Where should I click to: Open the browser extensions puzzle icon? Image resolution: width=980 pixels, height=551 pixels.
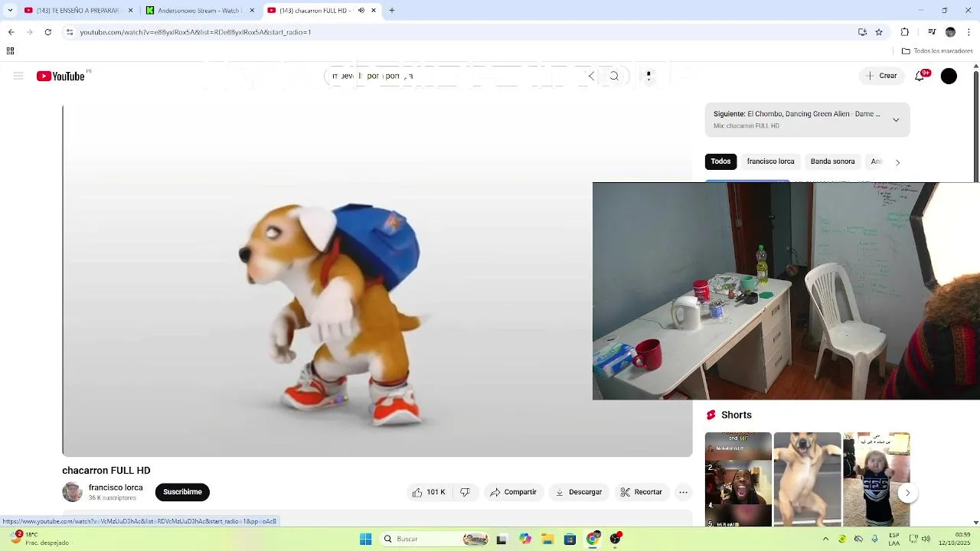tap(905, 32)
